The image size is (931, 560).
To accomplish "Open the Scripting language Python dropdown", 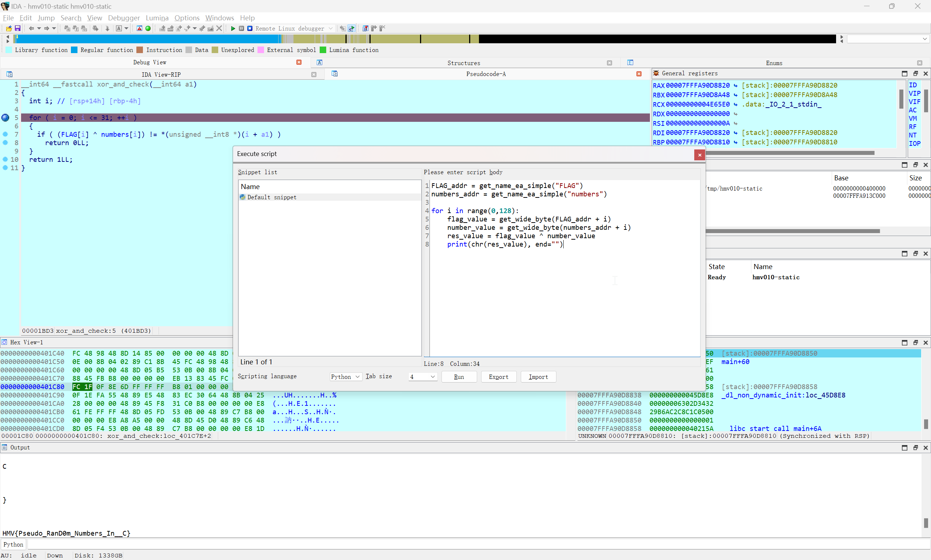I will [x=346, y=376].
